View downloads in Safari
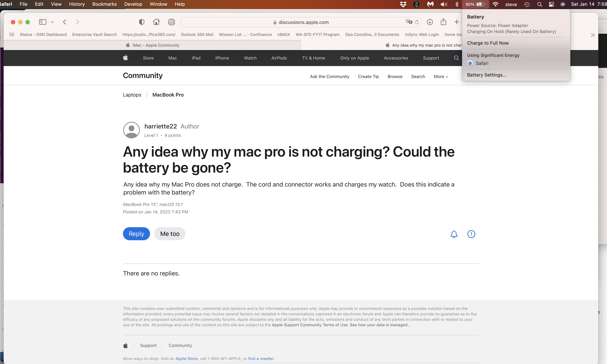The width and height of the screenshot is (607, 364). [430, 22]
